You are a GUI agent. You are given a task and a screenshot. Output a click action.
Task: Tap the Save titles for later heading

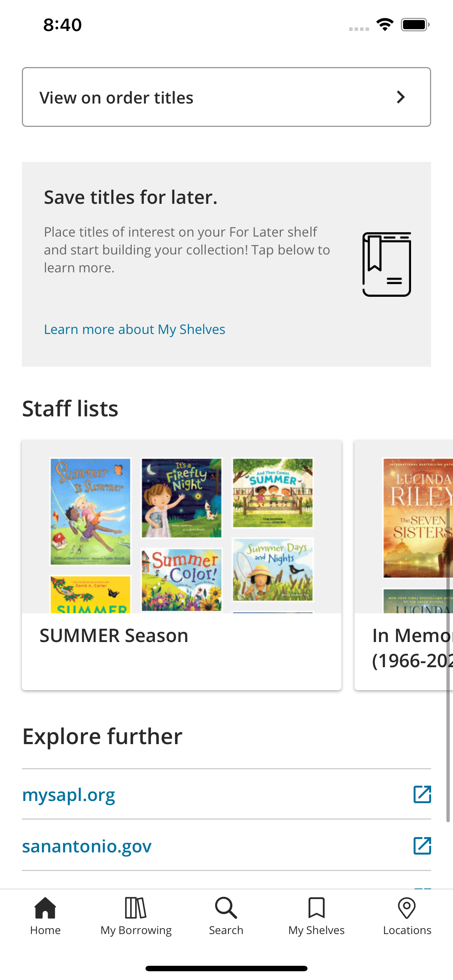coord(131,198)
